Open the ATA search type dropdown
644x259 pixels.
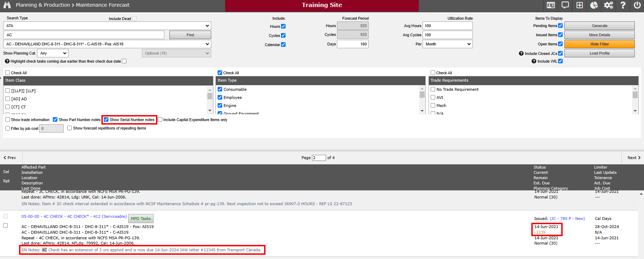pos(107,26)
